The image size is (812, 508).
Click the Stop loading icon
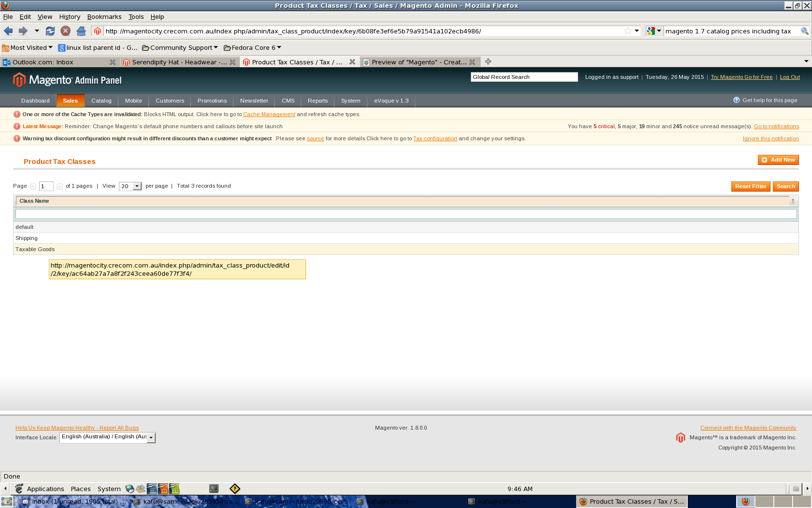(x=66, y=31)
